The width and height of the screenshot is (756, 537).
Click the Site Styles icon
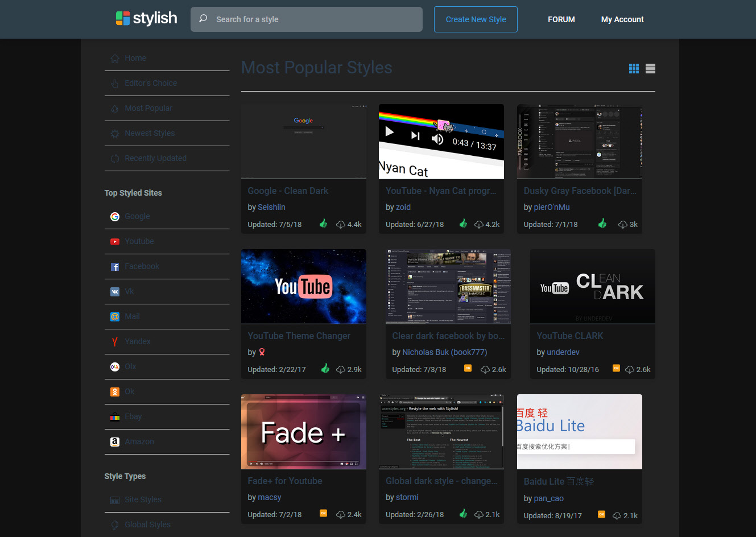click(x=115, y=499)
